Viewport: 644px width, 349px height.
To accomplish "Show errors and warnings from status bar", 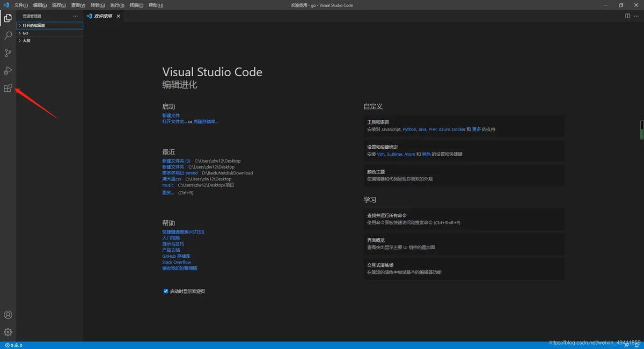I will click(13, 345).
